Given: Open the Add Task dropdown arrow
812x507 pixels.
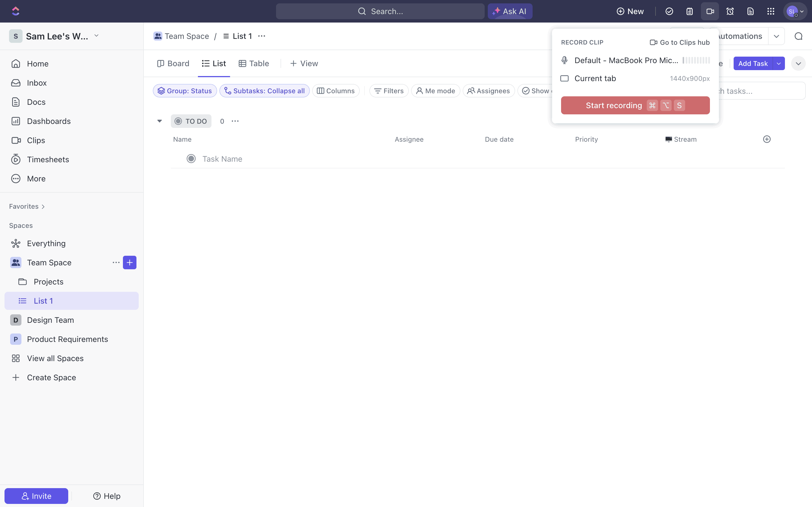Looking at the screenshot, I should coord(778,63).
